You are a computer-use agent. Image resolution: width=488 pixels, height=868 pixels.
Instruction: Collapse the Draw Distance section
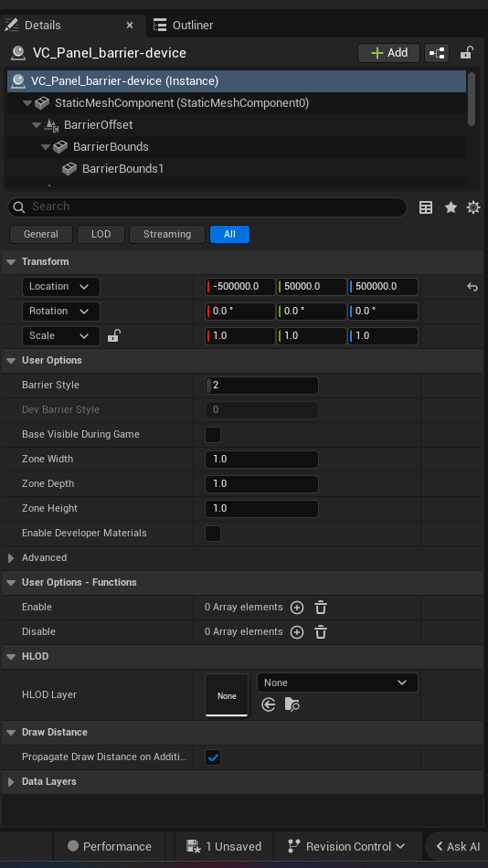click(x=11, y=733)
